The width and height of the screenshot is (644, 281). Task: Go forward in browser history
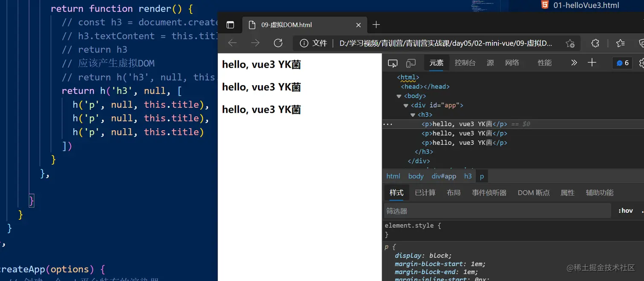(255, 43)
